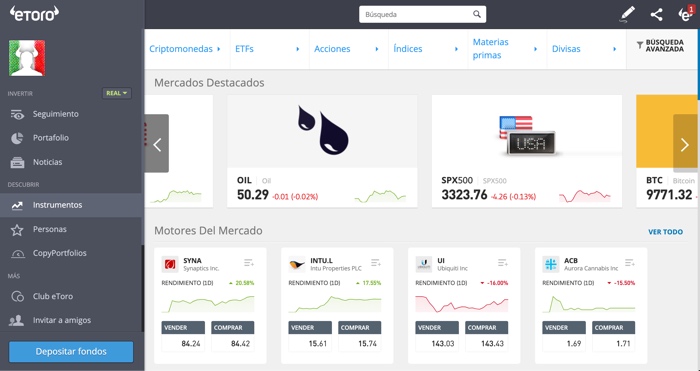Click the search magnifier icon
The width and height of the screenshot is (700, 371).
pos(477,14)
